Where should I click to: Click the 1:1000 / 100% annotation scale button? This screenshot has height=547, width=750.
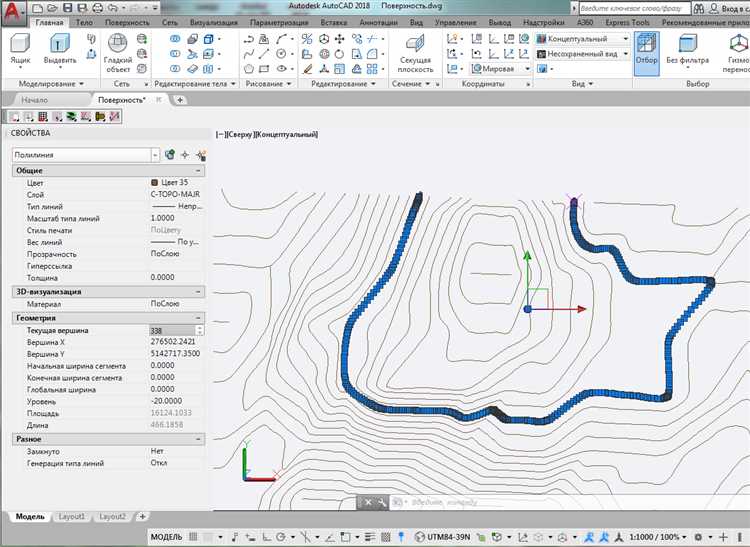coord(657,537)
